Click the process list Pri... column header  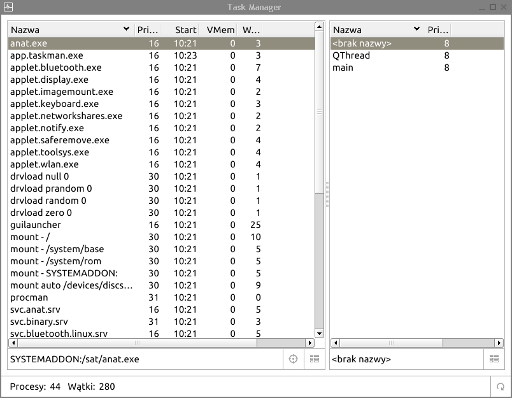(147, 30)
